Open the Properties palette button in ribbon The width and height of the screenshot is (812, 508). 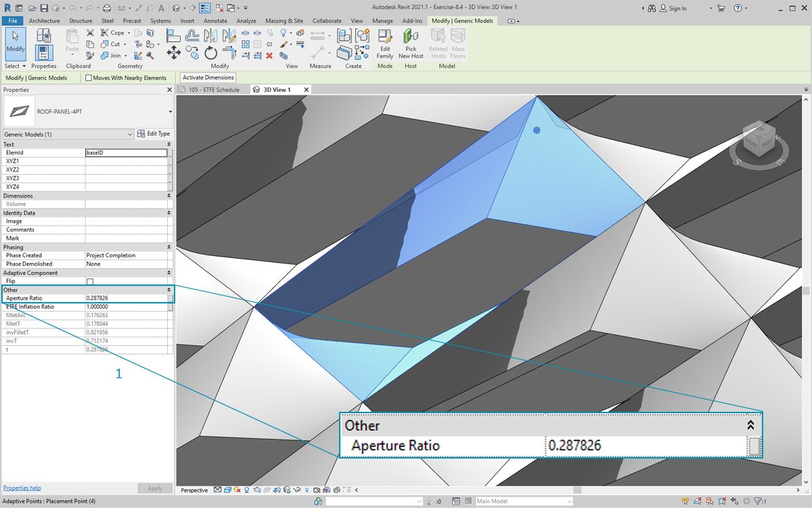pyautogui.click(x=44, y=52)
